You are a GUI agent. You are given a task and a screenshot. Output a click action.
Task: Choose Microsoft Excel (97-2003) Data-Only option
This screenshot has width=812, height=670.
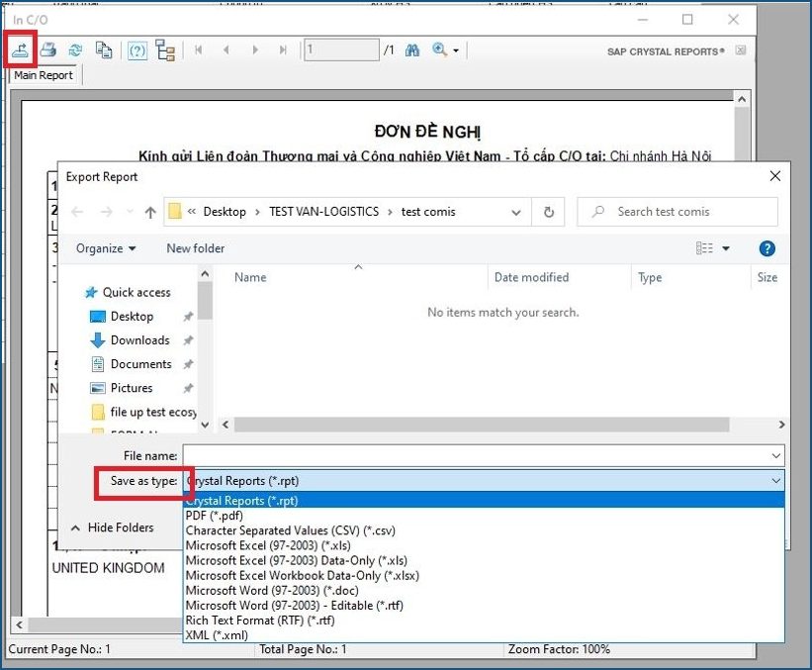[x=484, y=561]
